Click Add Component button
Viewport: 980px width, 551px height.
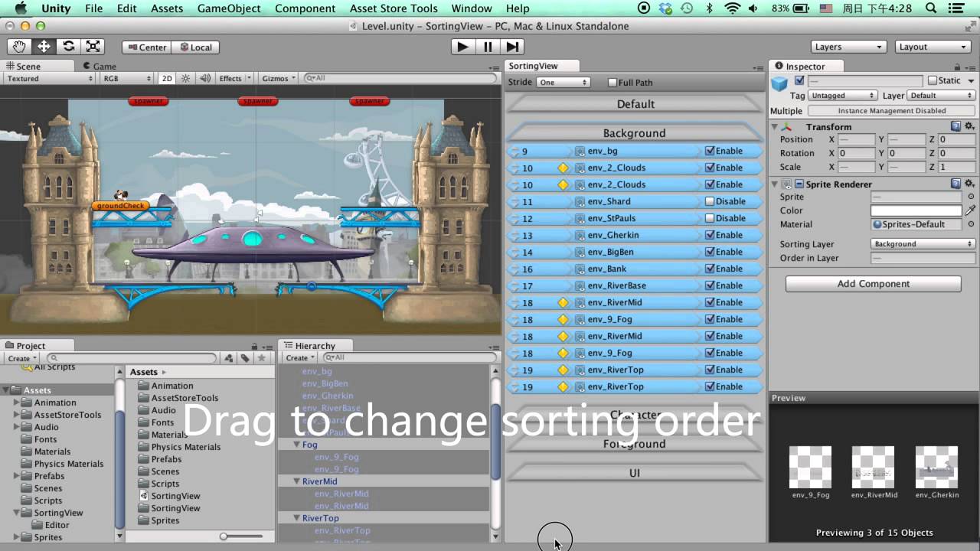coord(873,284)
